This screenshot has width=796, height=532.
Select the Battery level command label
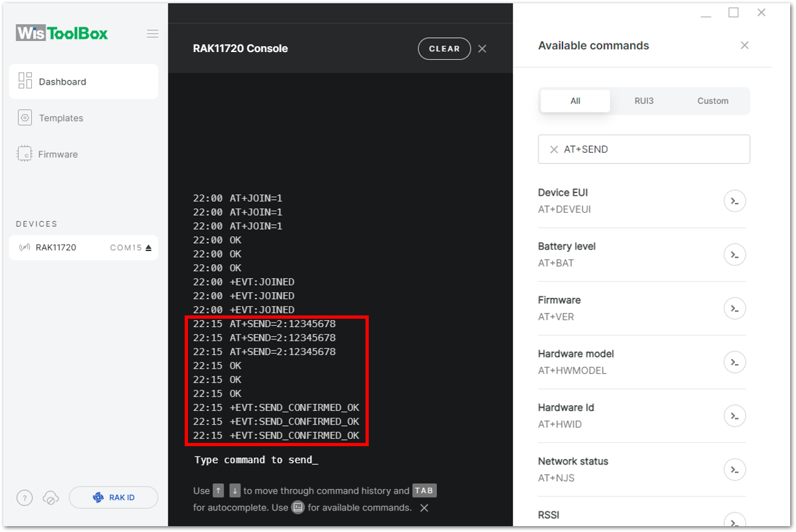pyautogui.click(x=567, y=246)
